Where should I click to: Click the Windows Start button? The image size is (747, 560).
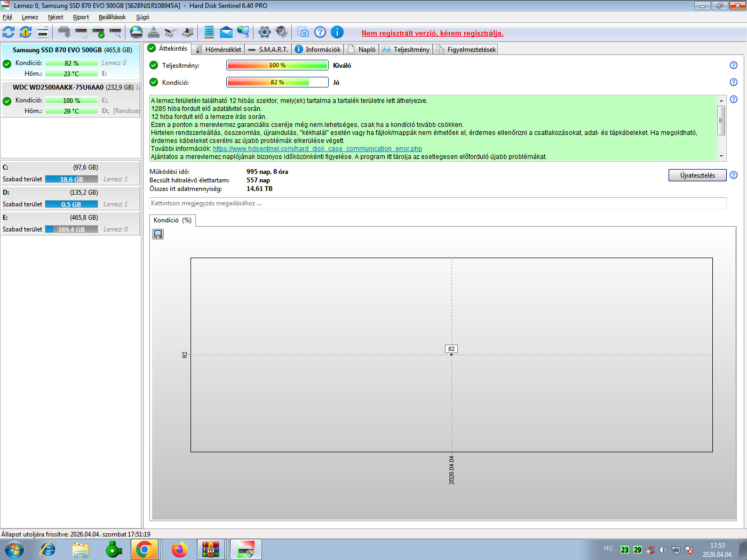pyautogui.click(x=14, y=549)
